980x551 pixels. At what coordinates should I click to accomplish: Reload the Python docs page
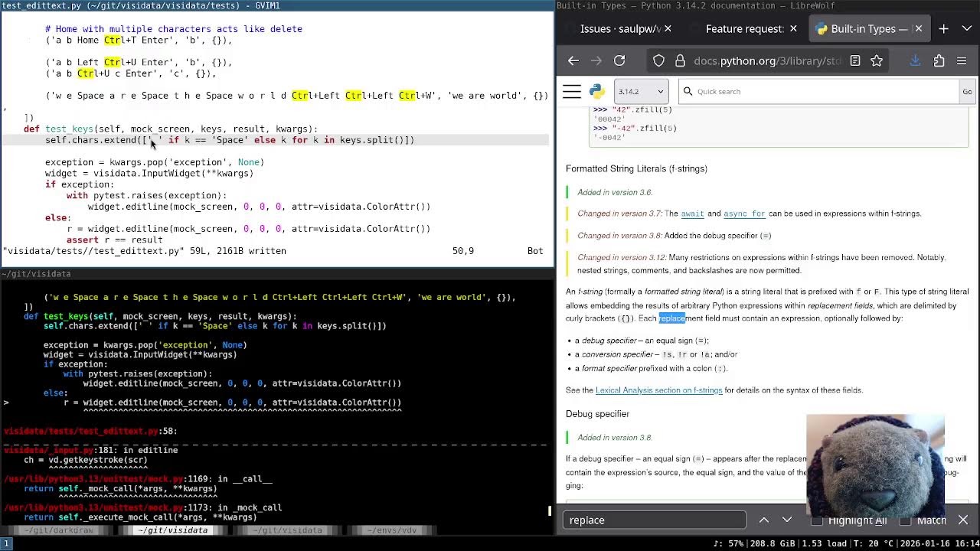pos(619,61)
